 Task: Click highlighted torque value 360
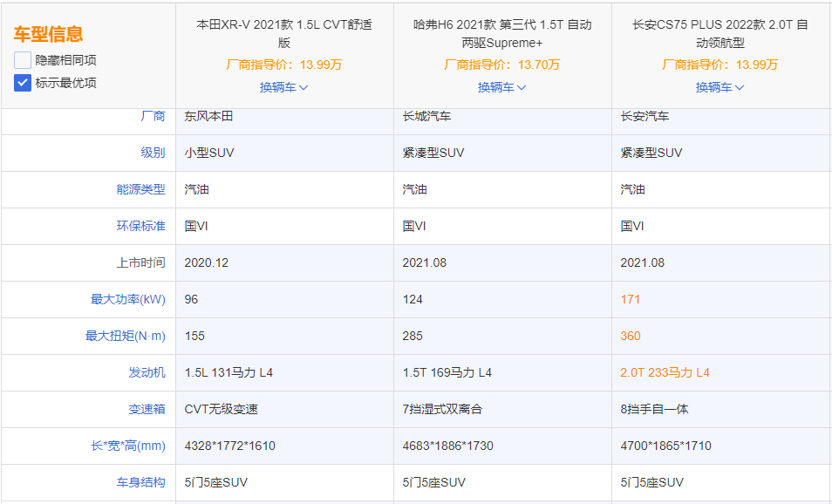[x=631, y=336]
